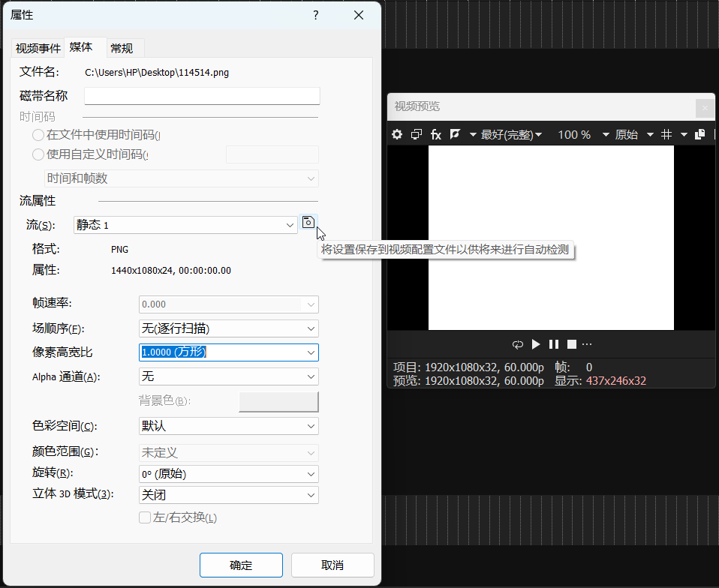
Task: Open project video properties gear icon
Action: 397,134
